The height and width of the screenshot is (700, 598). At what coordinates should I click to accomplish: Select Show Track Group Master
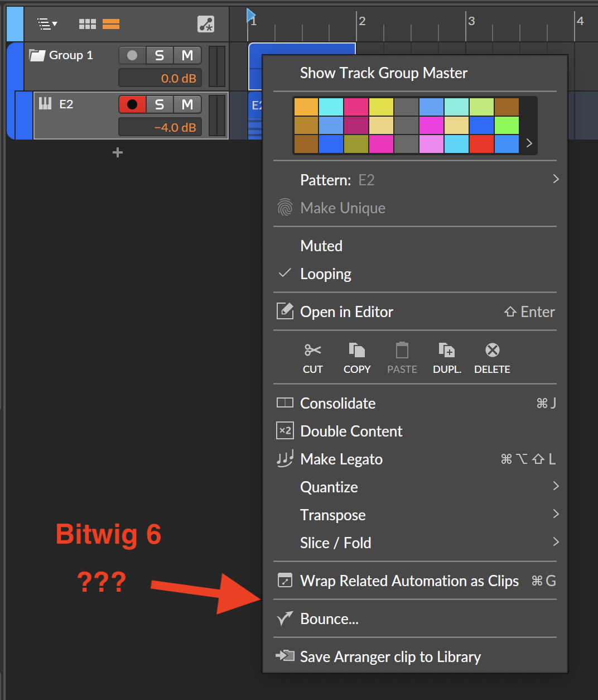click(x=415, y=73)
